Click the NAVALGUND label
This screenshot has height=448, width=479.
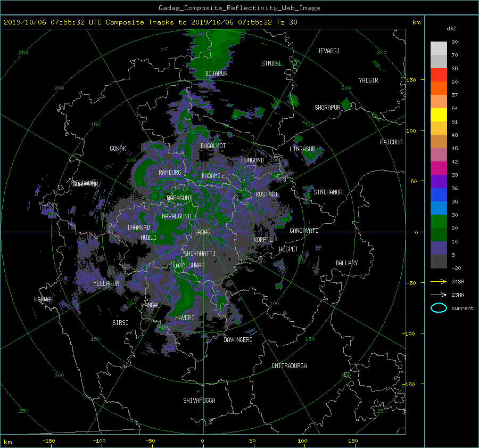[x=176, y=216]
